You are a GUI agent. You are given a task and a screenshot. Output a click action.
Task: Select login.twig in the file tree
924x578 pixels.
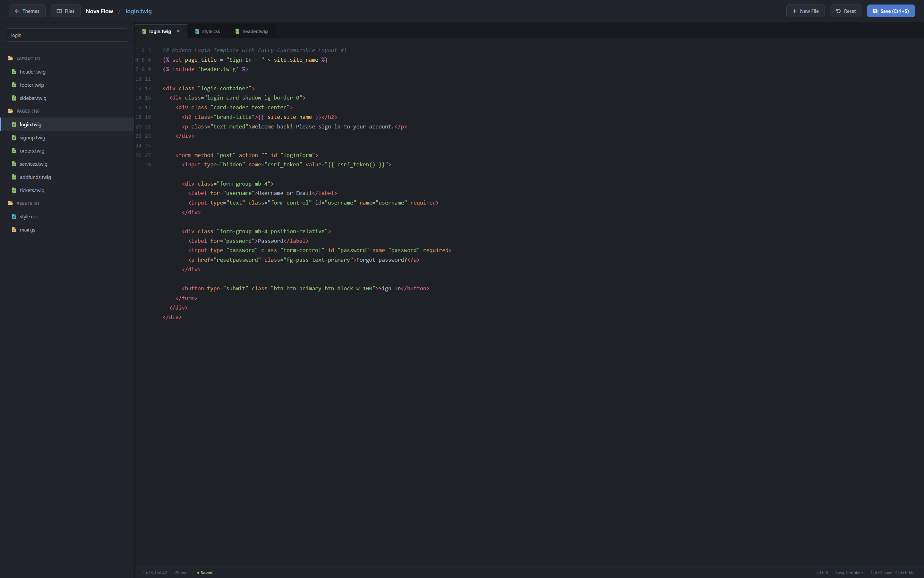(x=67, y=124)
